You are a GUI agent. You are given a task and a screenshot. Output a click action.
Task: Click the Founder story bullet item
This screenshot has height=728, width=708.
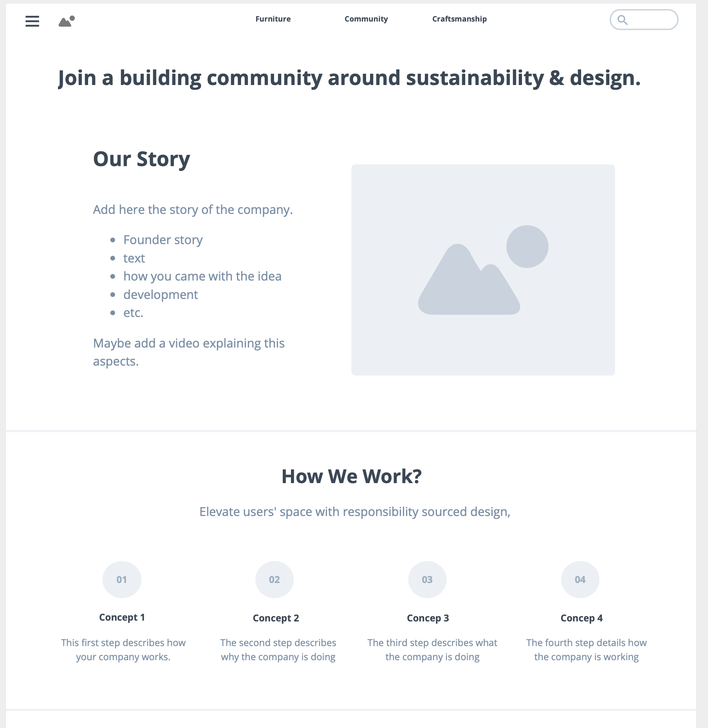tap(163, 240)
